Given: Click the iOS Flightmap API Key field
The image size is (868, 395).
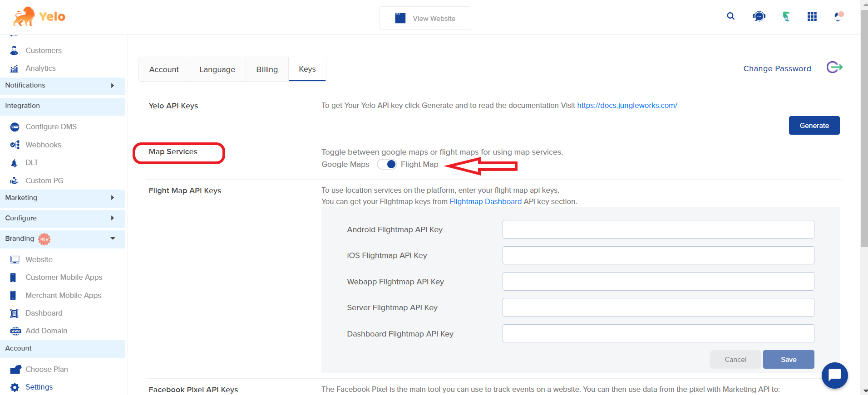Looking at the screenshot, I should [x=658, y=255].
